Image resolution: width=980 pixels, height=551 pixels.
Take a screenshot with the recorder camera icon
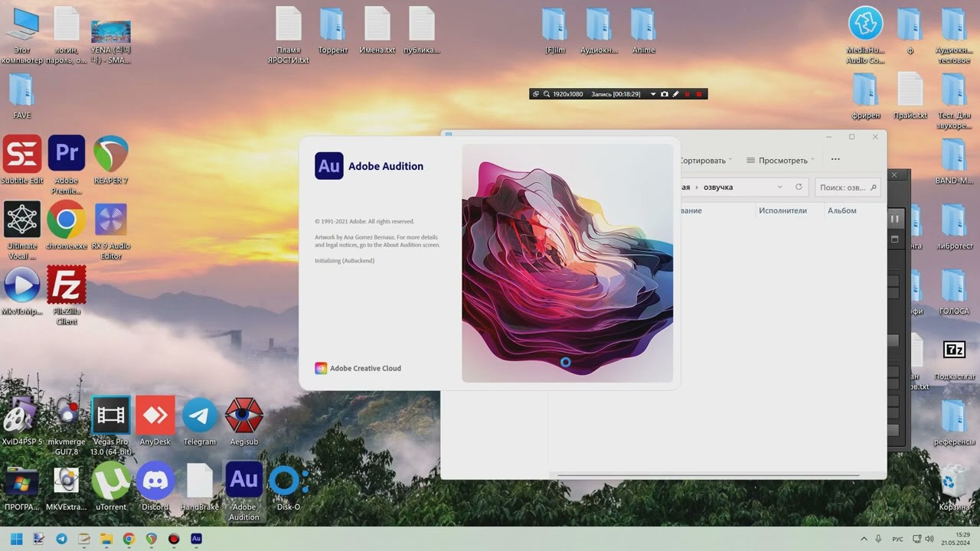tap(665, 94)
